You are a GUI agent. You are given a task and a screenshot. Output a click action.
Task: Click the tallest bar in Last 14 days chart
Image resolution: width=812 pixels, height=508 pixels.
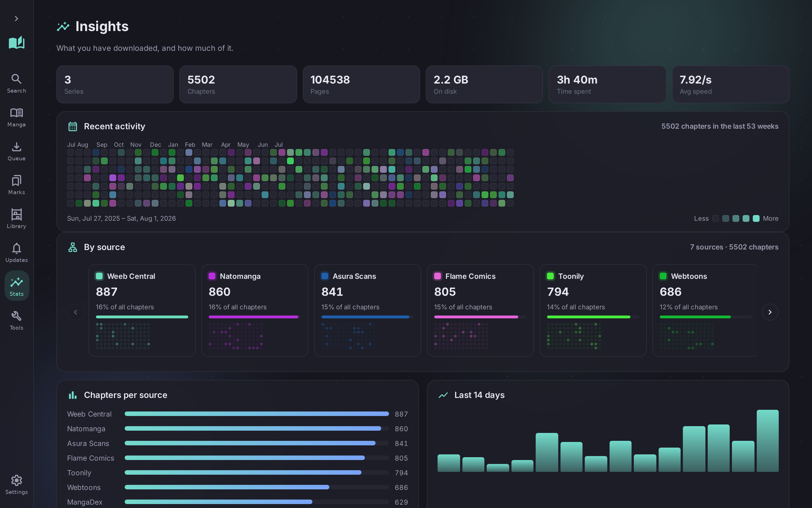[x=767, y=441]
